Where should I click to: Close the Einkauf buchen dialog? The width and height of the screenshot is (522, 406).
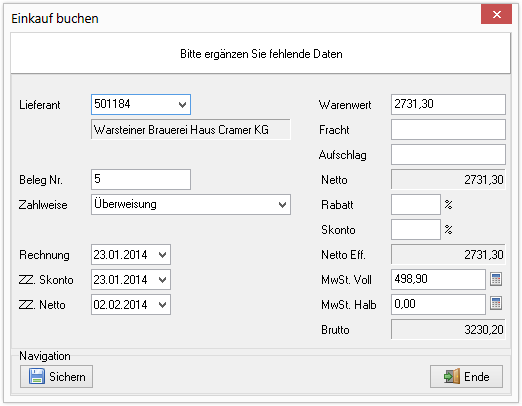(x=496, y=14)
